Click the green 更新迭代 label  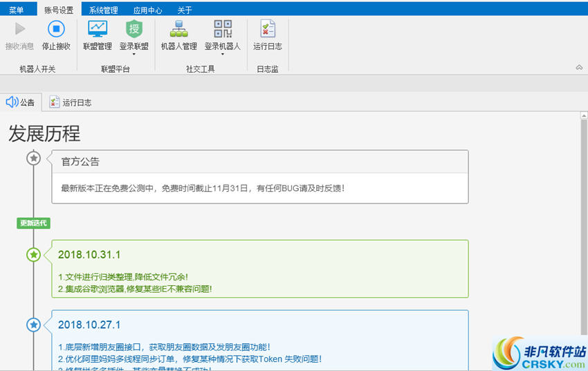[x=33, y=223]
